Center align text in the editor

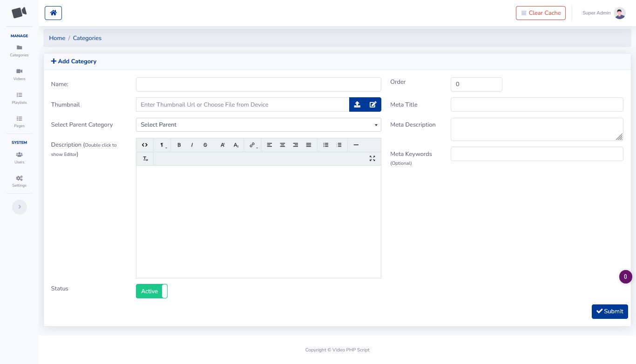point(283,145)
